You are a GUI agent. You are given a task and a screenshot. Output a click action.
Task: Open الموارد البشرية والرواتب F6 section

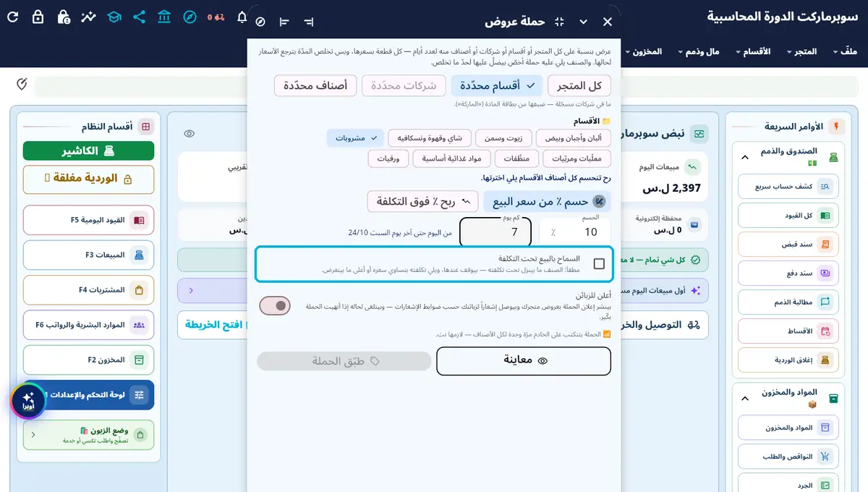pos(88,325)
